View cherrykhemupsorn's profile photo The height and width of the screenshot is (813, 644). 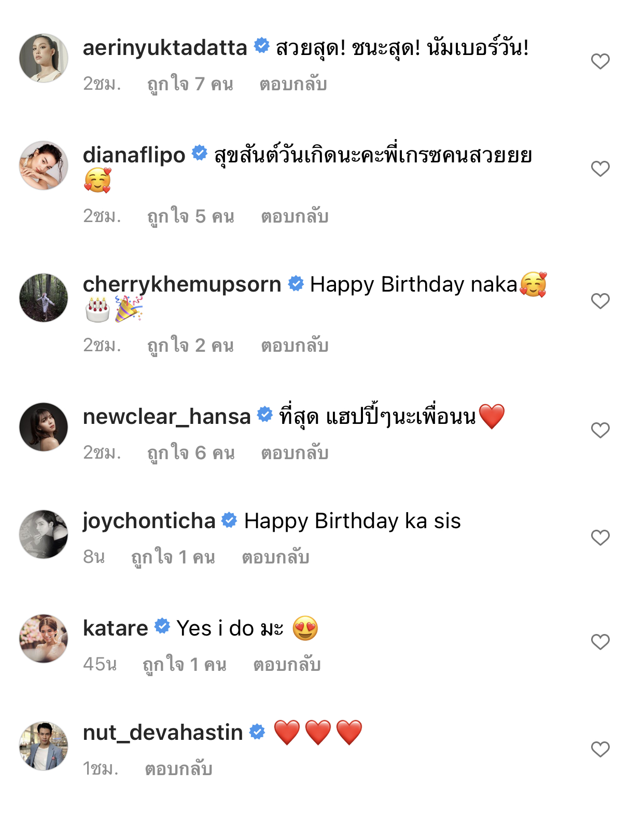[44, 298]
